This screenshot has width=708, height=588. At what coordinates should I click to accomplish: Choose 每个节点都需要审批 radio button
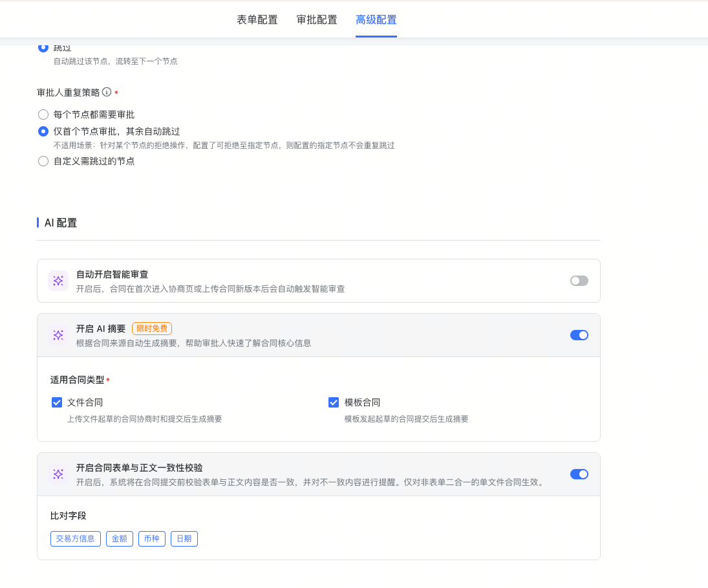[43, 114]
